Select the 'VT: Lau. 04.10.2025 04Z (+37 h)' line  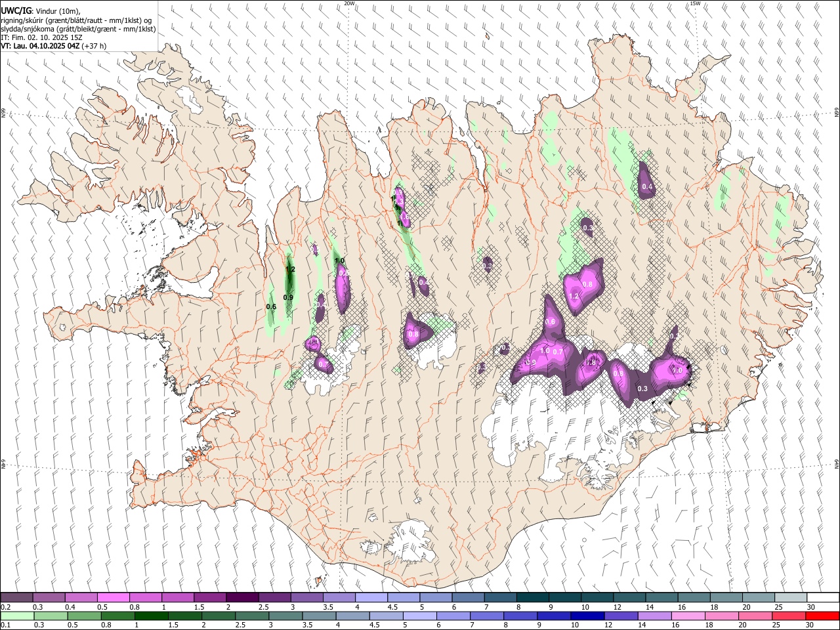click(54, 46)
